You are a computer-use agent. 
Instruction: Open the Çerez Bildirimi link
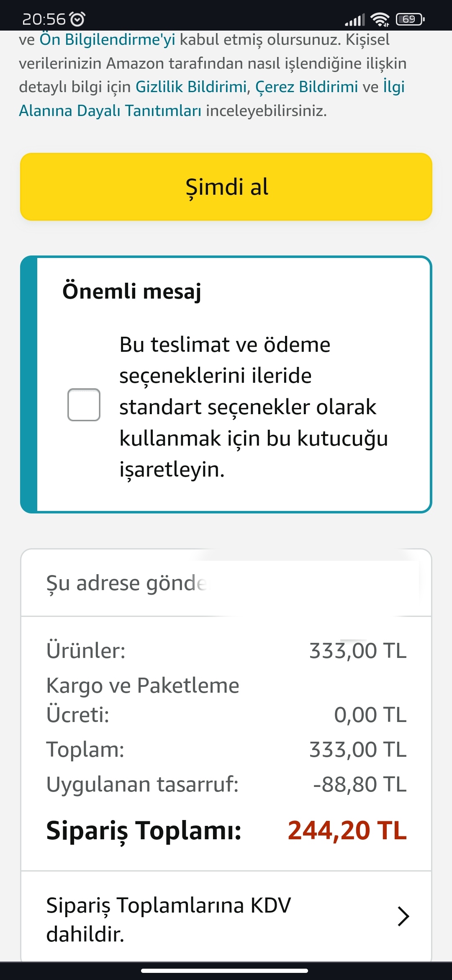(x=306, y=87)
